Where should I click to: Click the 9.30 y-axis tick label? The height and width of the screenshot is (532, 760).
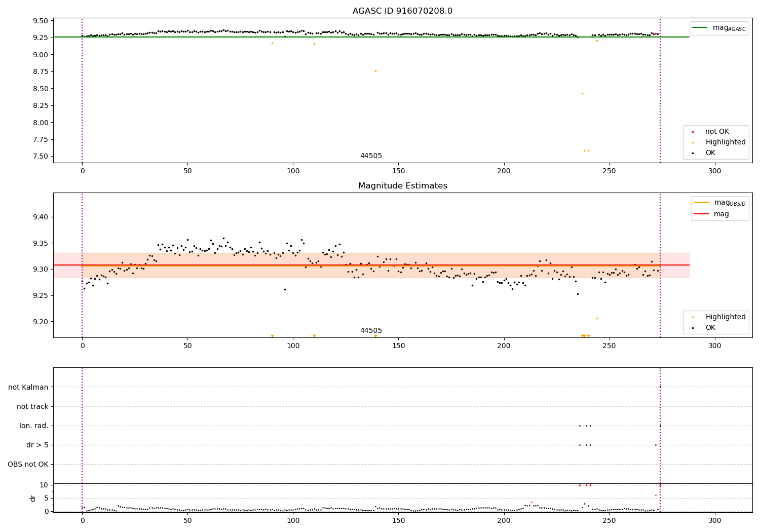pyautogui.click(x=41, y=270)
